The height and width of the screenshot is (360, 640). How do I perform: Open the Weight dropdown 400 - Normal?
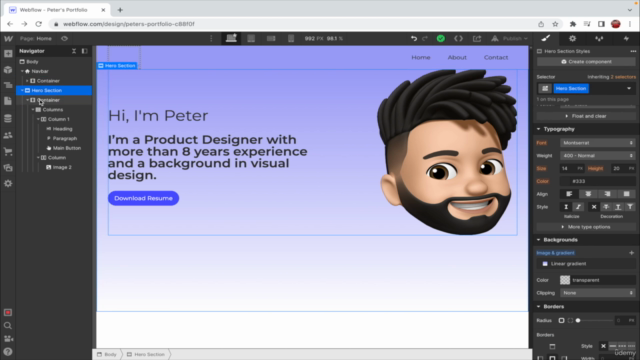(x=598, y=156)
